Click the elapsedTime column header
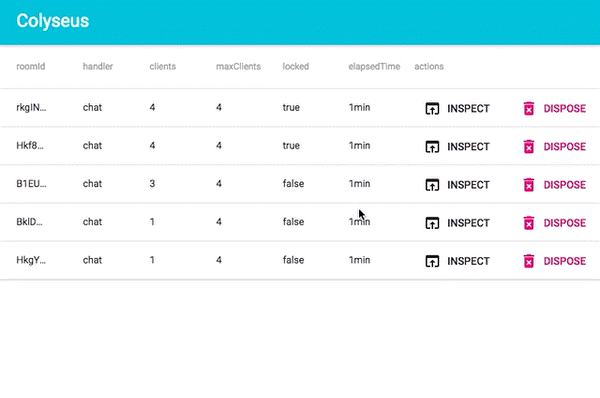This screenshot has width=600, height=398. click(x=374, y=66)
